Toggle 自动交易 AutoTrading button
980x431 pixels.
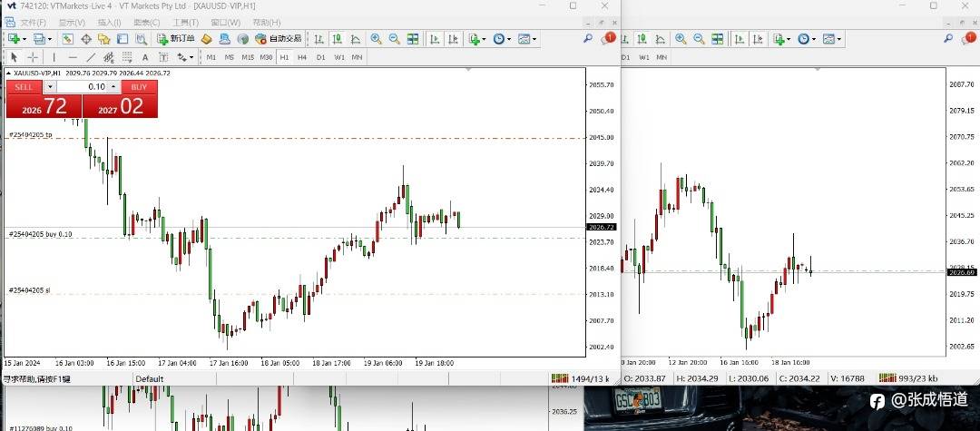[x=279, y=39]
